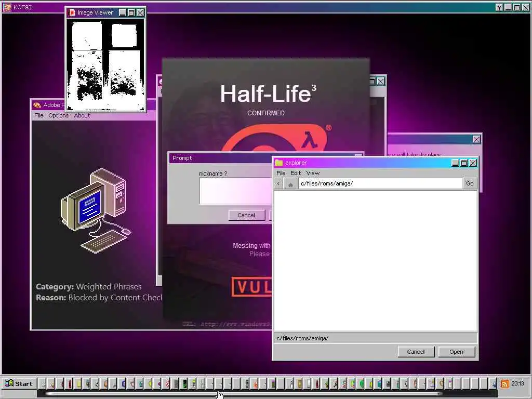Minimize the KOF93 window
This screenshot has width=532, height=399.
508,7
